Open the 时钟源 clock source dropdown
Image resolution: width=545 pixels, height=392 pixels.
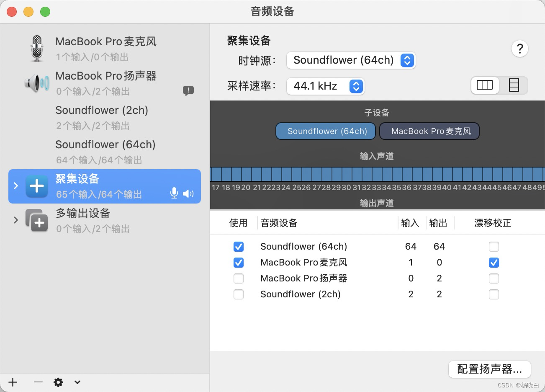point(351,60)
